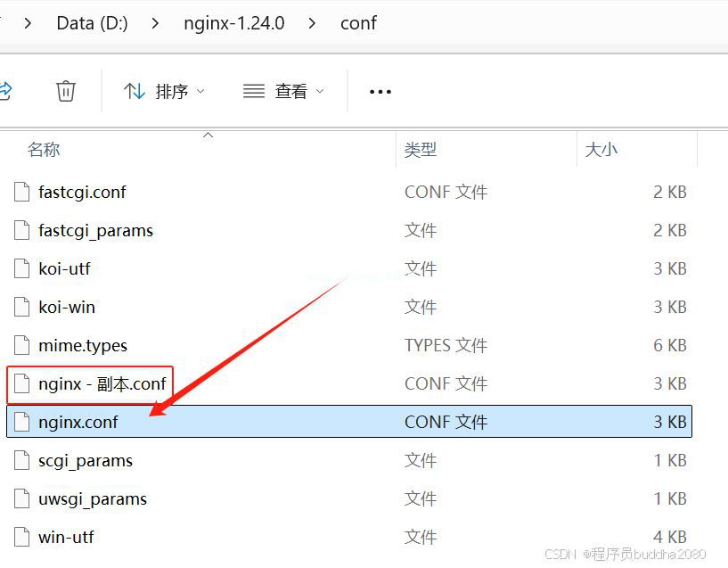Click the fastcgi.conf file name
The width and height of the screenshot is (728, 568).
point(82,192)
